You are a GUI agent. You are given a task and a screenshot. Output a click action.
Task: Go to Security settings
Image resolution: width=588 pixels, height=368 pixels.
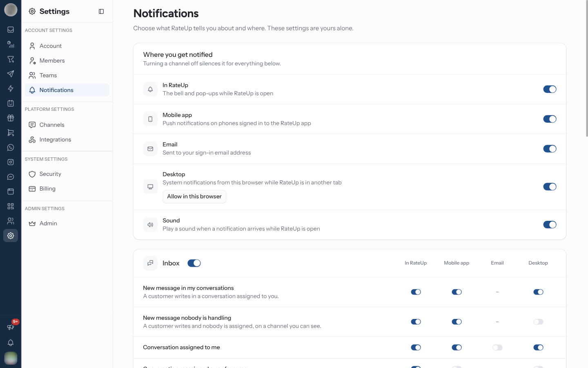pyautogui.click(x=67, y=174)
